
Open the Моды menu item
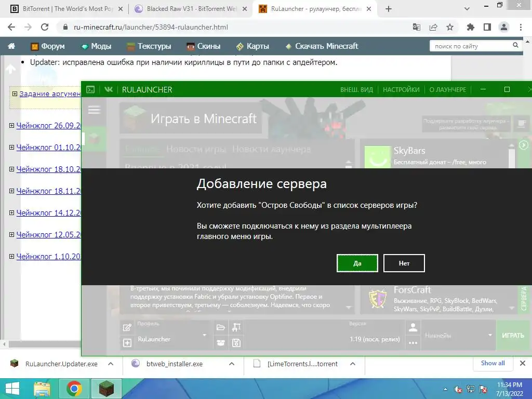coord(96,46)
